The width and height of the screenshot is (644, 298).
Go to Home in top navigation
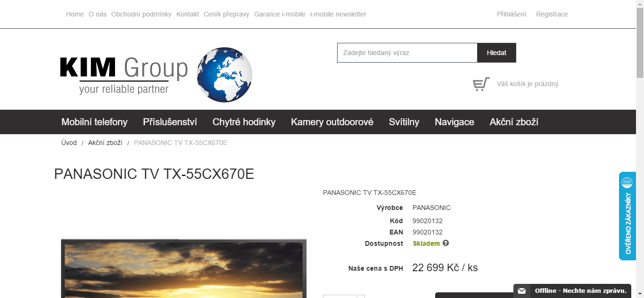click(75, 14)
